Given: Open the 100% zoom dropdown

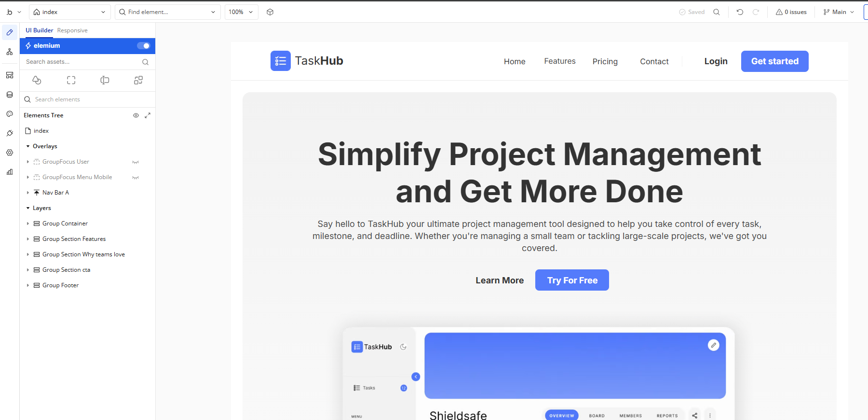Looking at the screenshot, I should [x=241, y=12].
